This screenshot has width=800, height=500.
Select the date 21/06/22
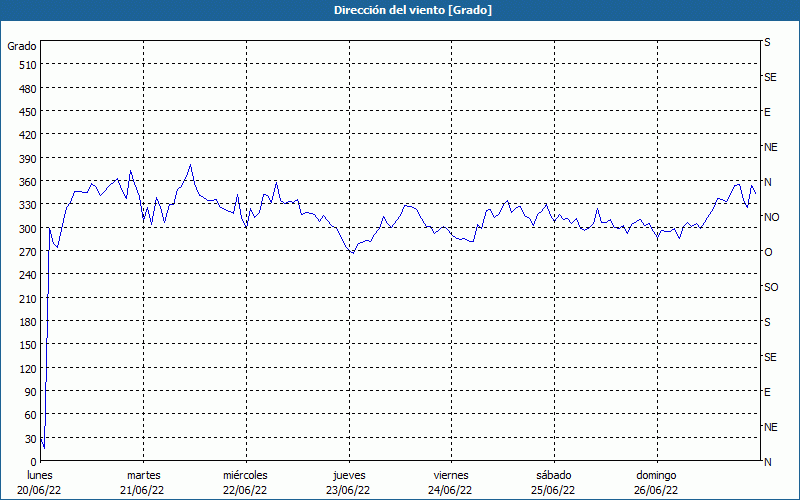[x=142, y=490]
